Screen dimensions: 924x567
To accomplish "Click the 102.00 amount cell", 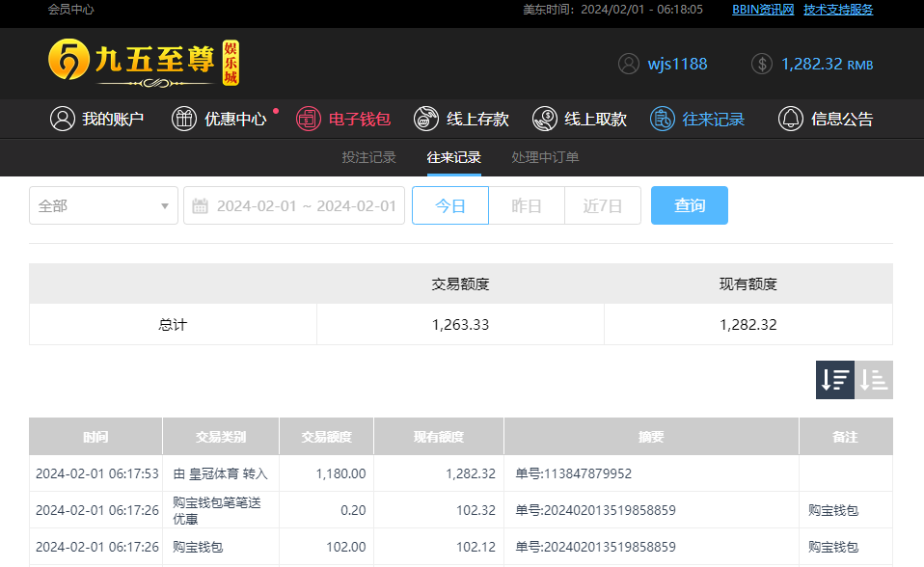I will point(326,547).
